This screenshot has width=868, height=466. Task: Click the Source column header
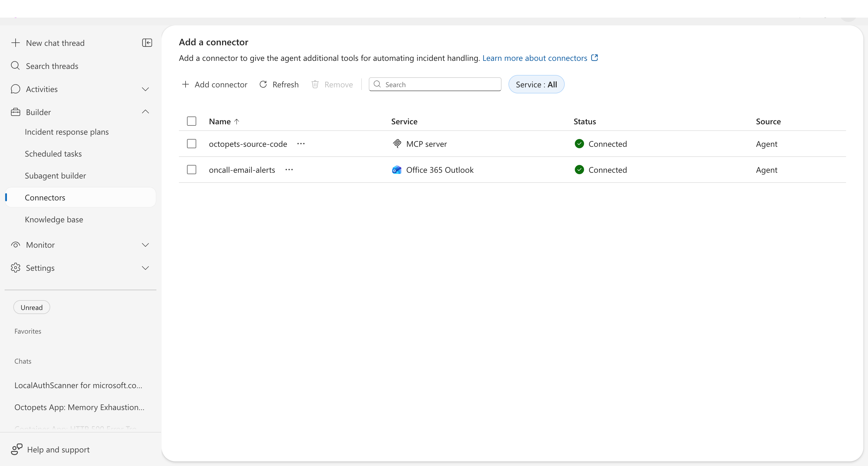click(x=768, y=122)
